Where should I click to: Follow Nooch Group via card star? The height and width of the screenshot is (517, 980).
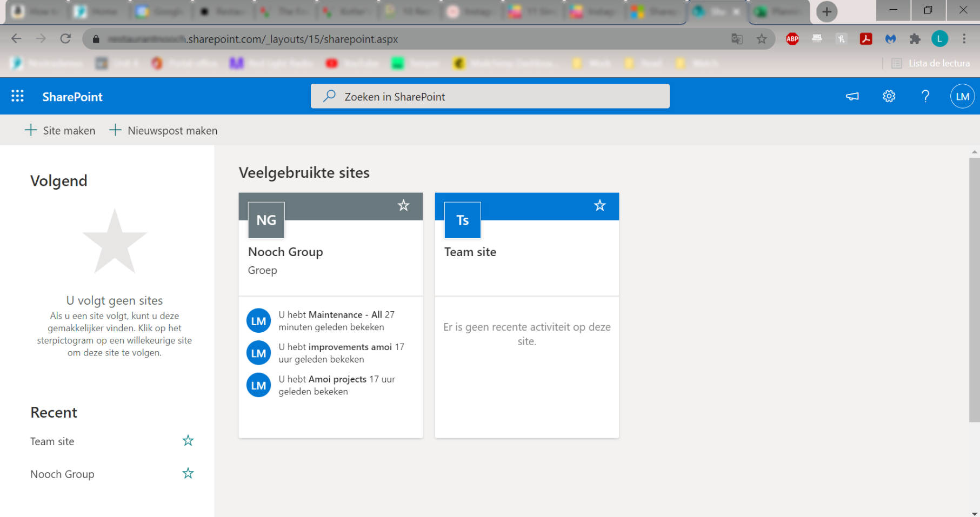pos(404,205)
